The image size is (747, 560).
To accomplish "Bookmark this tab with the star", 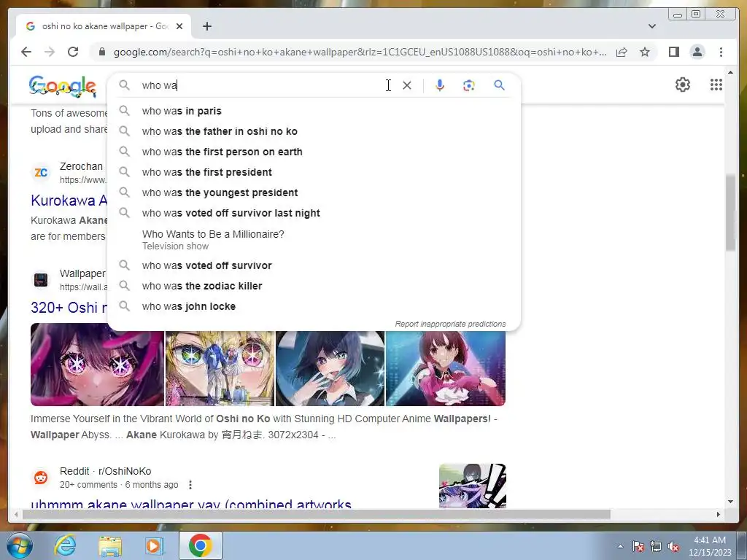I will click(x=645, y=52).
